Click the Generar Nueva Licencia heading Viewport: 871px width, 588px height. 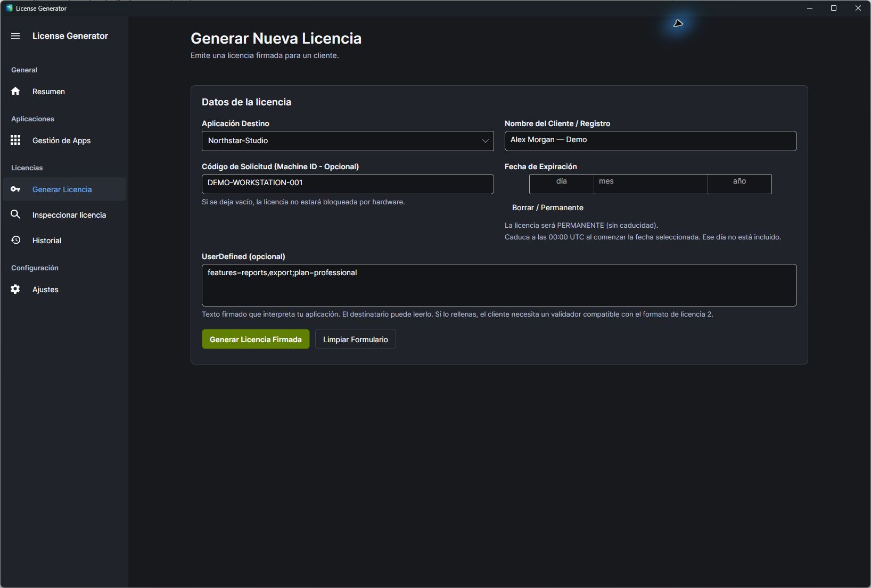click(x=276, y=38)
